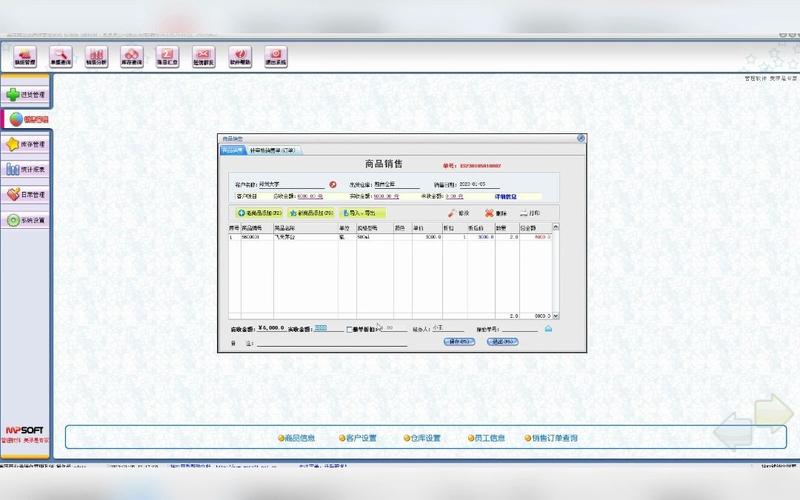Toggle the 整单折扣 checkbox
Screen dimensions: 800x500
[350, 328]
